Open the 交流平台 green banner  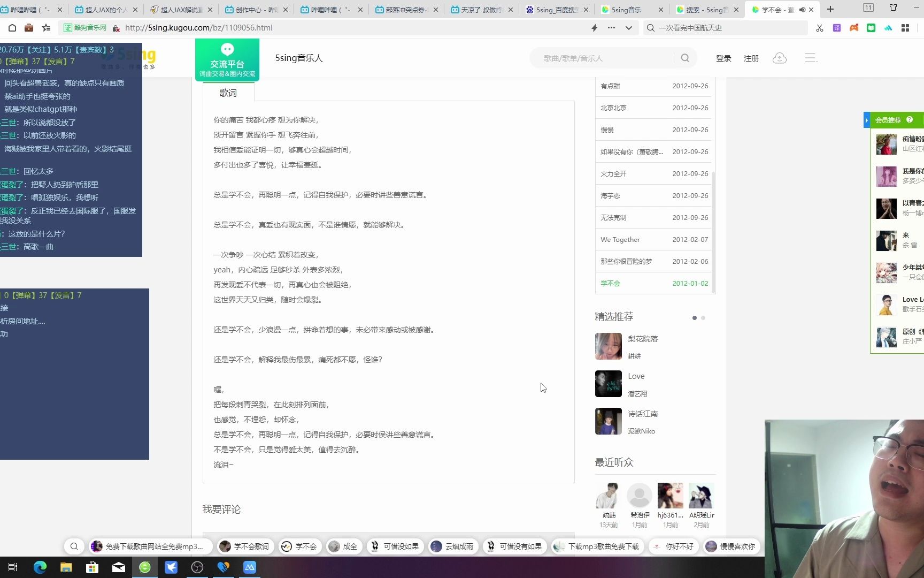227,60
